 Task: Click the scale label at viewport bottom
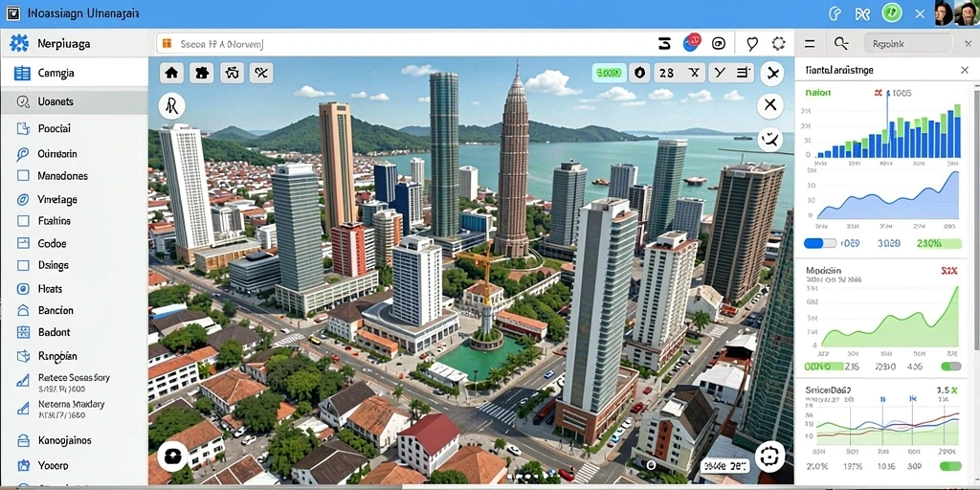(x=724, y=466)
